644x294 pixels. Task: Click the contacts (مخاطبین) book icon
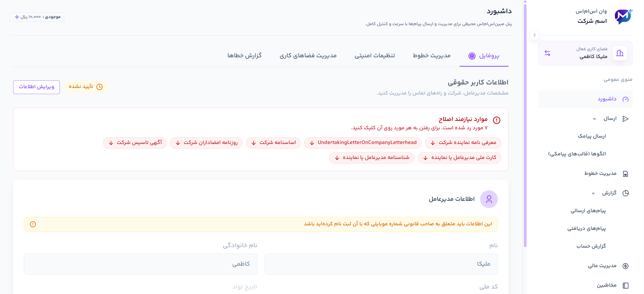[x=625, y=286]
